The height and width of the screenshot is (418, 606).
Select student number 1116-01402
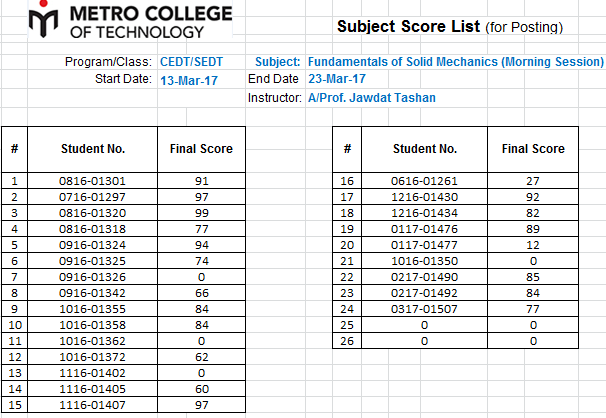click(x=92, y=373)
